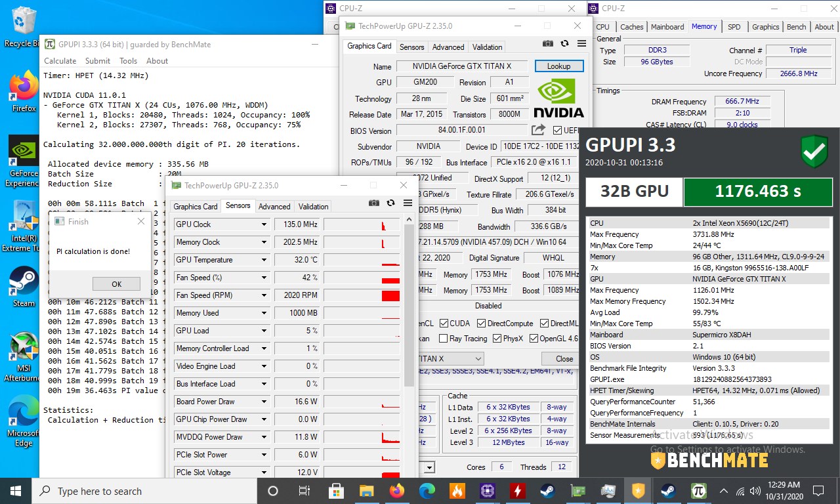Viewport: 840px width, 504px height.
Task: Take a screenshot in the GPU-Z Sensors window
Action: click(x=374, y=203)
